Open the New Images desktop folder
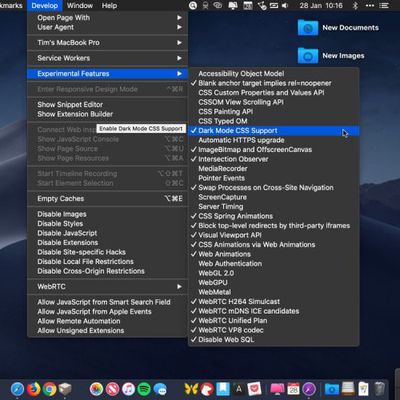The height and width of the screenshot is (400, 400). coord(331,55)
